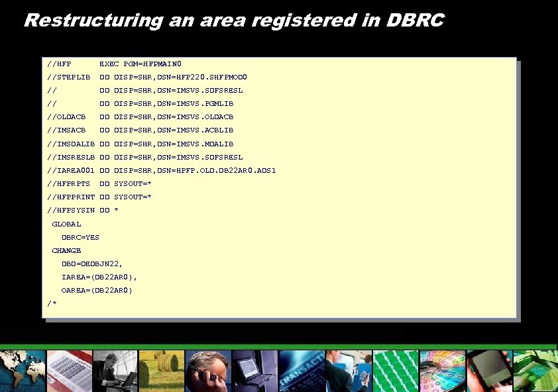Click the hay bales field photo
558x392 pixels.
[x=161, y=371]
